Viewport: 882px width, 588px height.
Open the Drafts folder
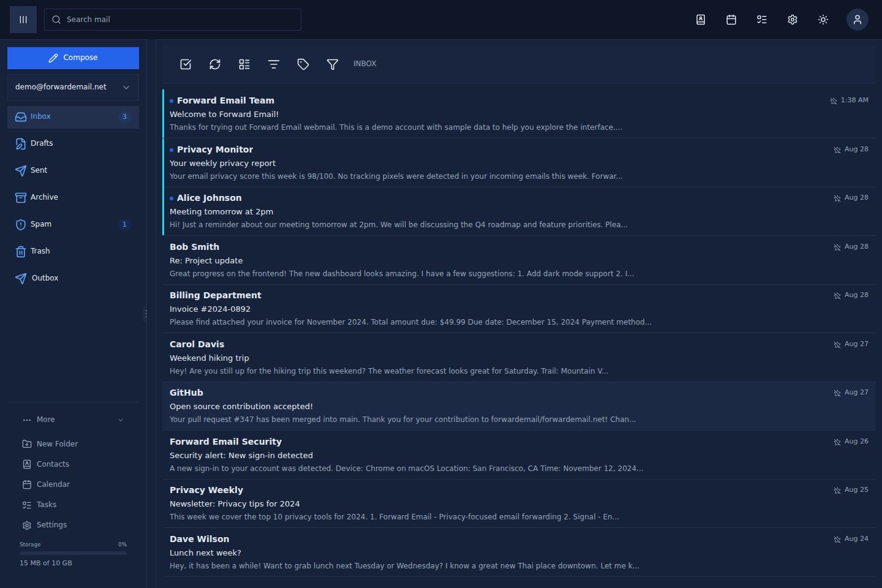[73, 143]
